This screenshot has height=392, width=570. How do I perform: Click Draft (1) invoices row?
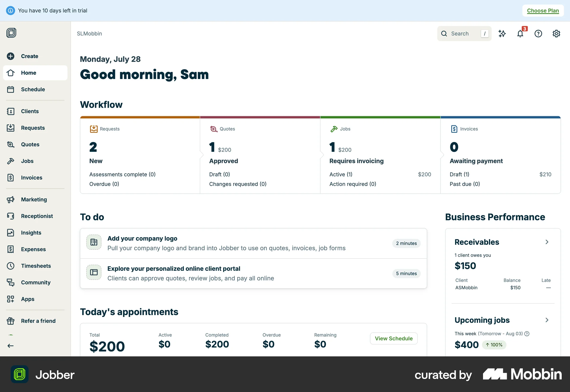coord(460,175)
